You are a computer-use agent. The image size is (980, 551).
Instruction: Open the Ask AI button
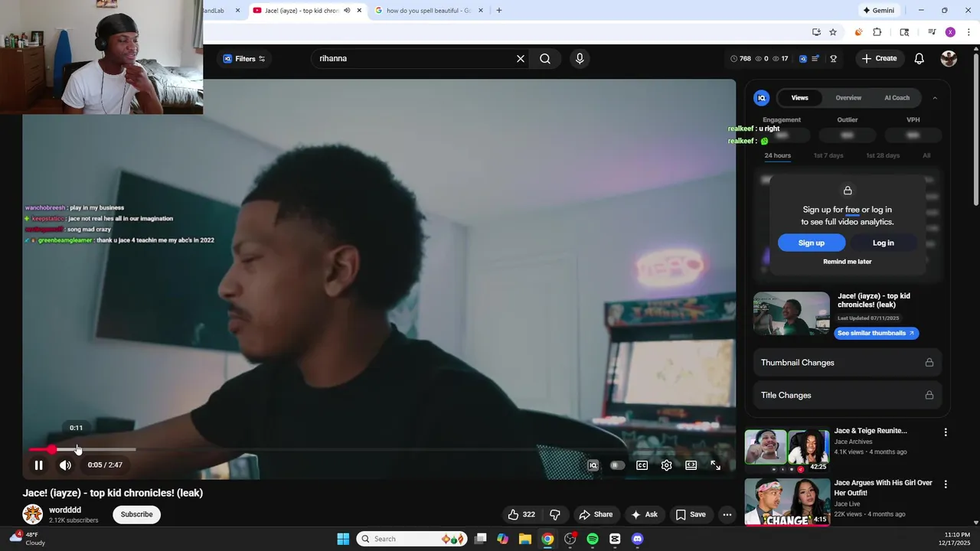[644, 514]
